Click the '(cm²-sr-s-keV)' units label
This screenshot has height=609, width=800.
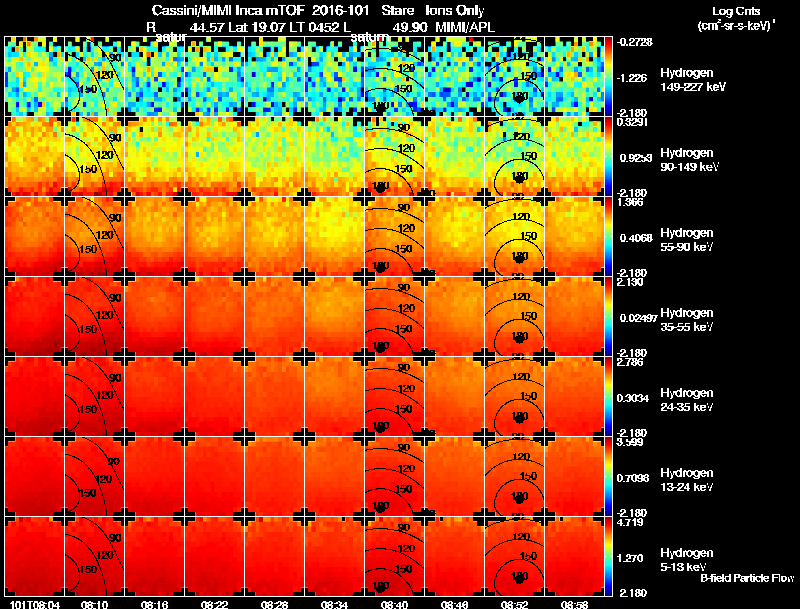pyautogui.click(x=736, y=26)
